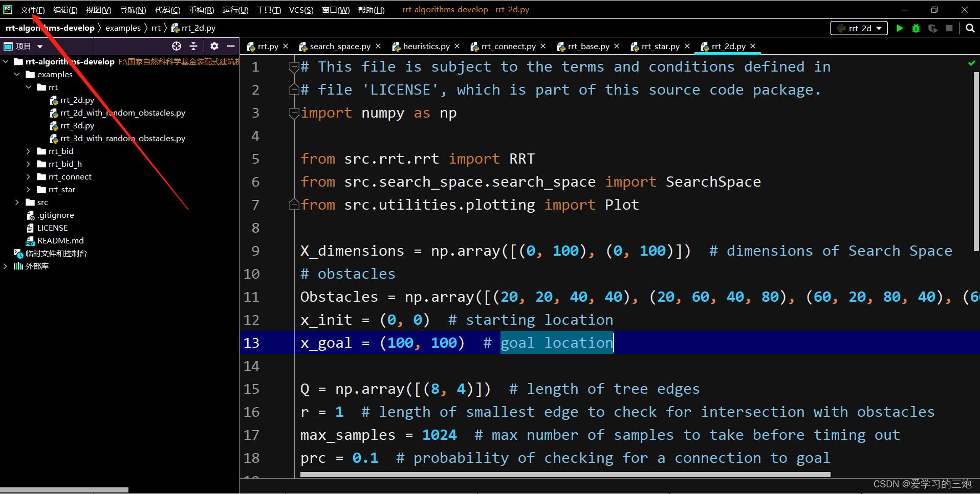Expand the src folder
Screen dimensions: 980x494
17,202
